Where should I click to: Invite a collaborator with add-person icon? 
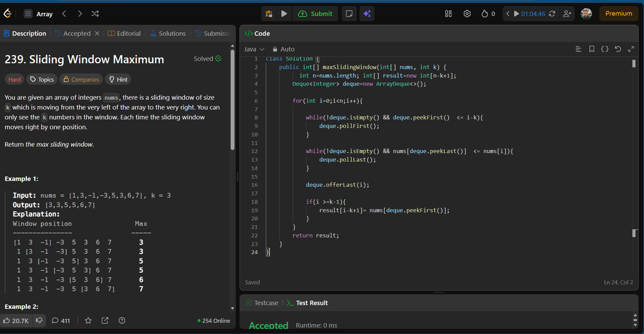567,14
